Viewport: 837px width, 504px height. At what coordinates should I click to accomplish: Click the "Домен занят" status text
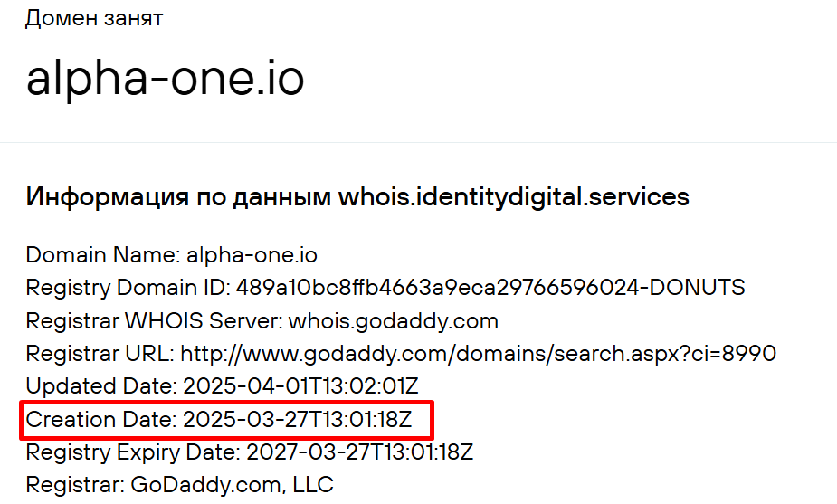click(x=94, y=18)
